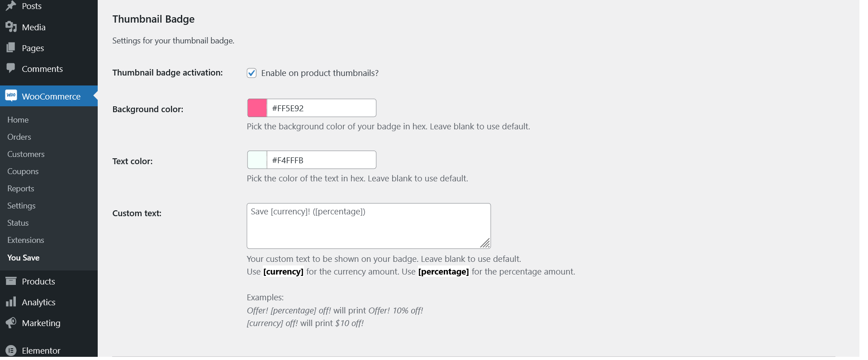Click the Marketing megaphone icon
The height and width of the screenshot is (360, 868).
[x=11, y=323]
